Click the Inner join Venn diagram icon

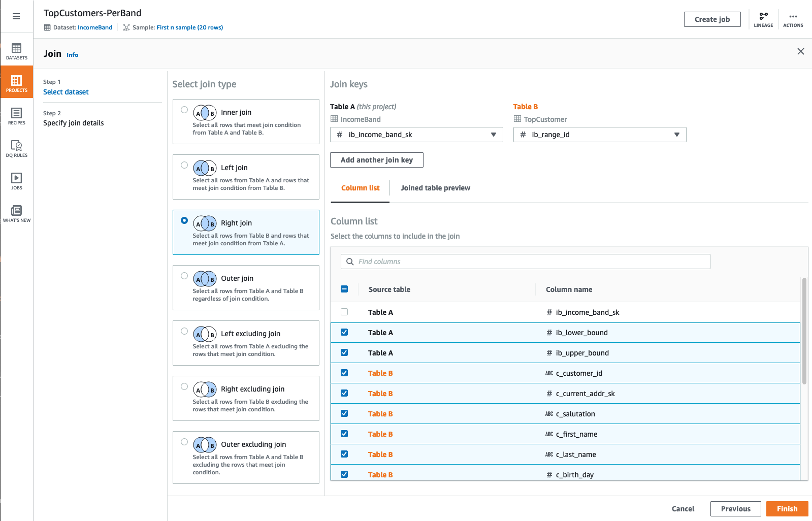[205, 113]
